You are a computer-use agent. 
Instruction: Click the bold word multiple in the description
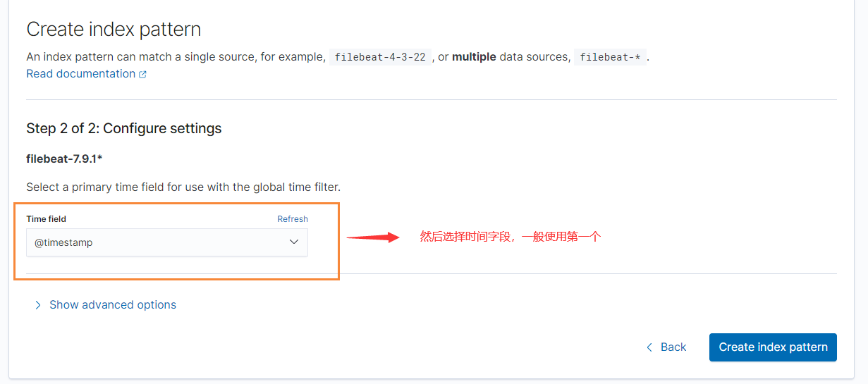[474, 56]
